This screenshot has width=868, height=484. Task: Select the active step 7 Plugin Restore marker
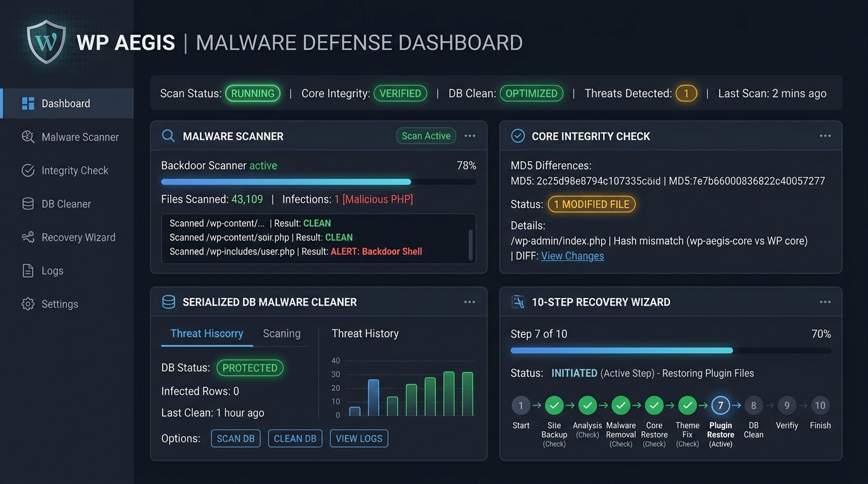tap(720, 405)
